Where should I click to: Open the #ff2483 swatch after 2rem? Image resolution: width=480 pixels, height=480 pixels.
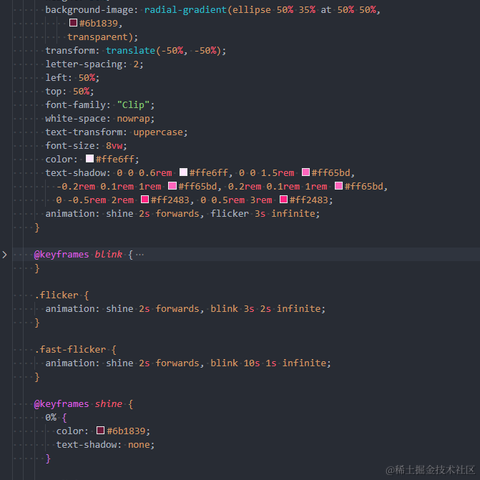coord(145,199)
